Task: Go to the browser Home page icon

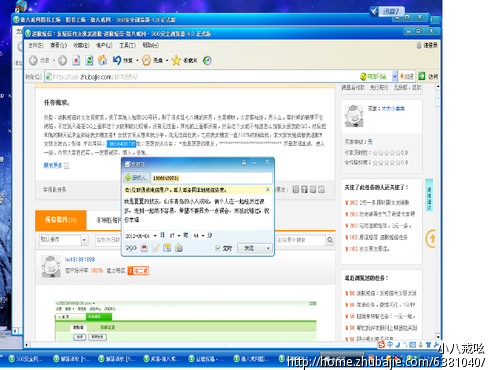Action: (103, 60)
